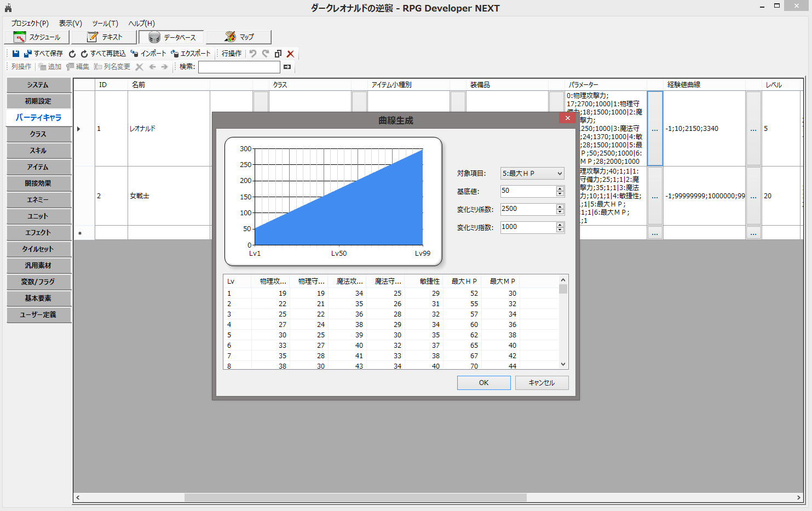Image resolution: width=812 pixels, height=511 pixels.
Task: Delete with the red X row icon
Action: point(290,53)
